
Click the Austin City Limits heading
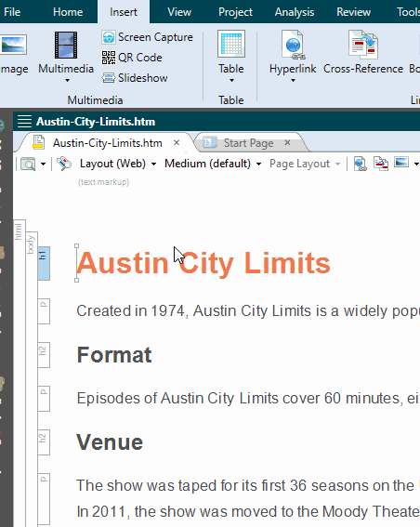[203, 264]
